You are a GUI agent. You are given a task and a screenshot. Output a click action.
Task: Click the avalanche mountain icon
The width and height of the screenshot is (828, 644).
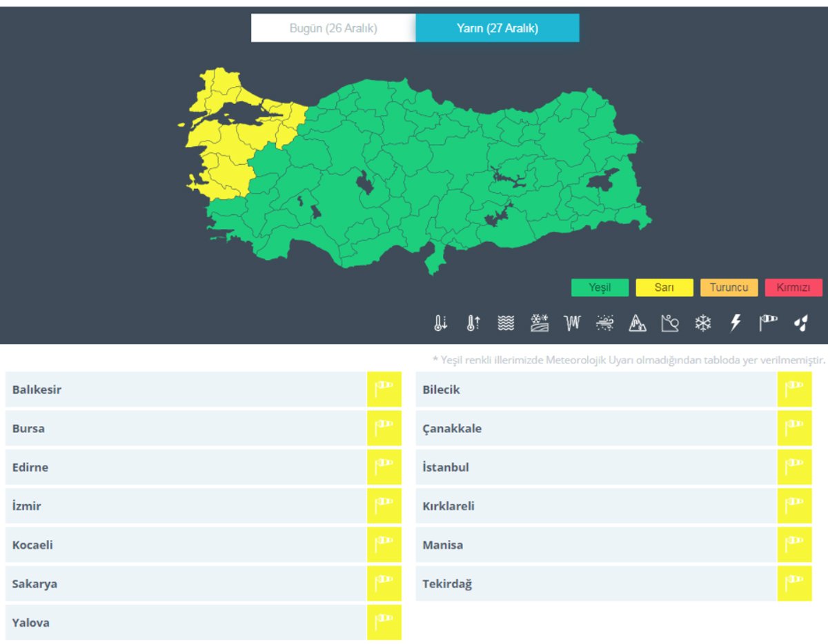click(x=638, y=323)
